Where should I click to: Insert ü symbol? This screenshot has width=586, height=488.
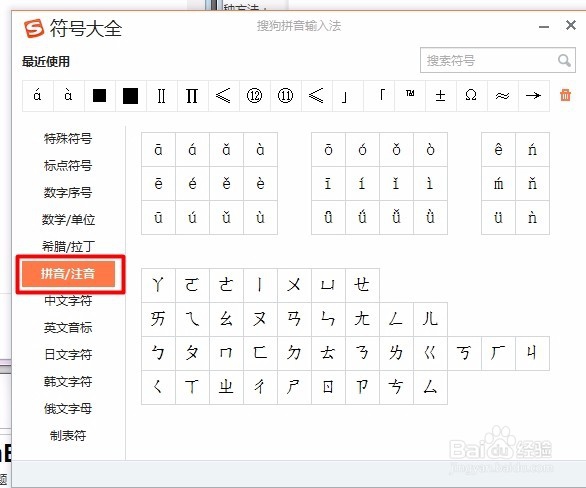pos(499,217)
